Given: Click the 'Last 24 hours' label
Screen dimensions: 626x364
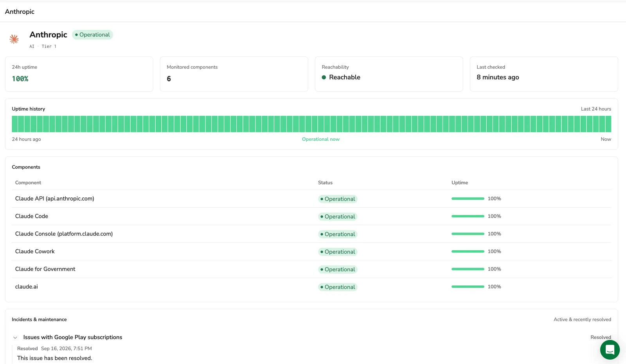Looking at the screenshot, I should click(x=596, y=109).
